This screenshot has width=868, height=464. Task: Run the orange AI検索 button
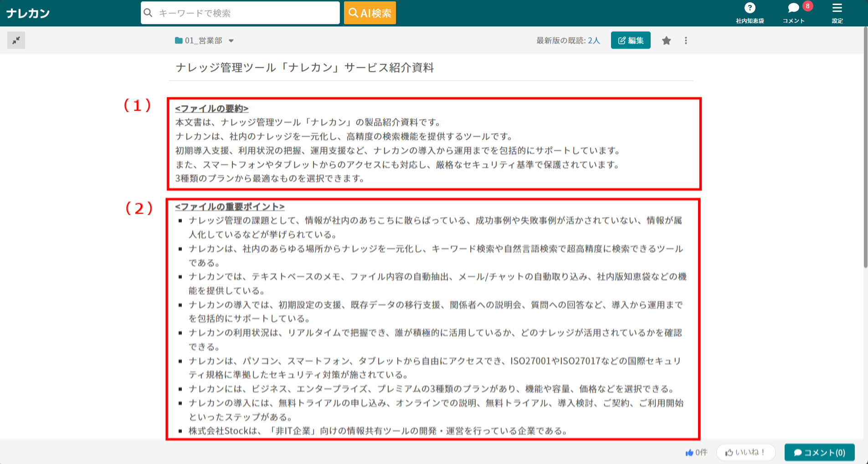click(x=370, y=13)
